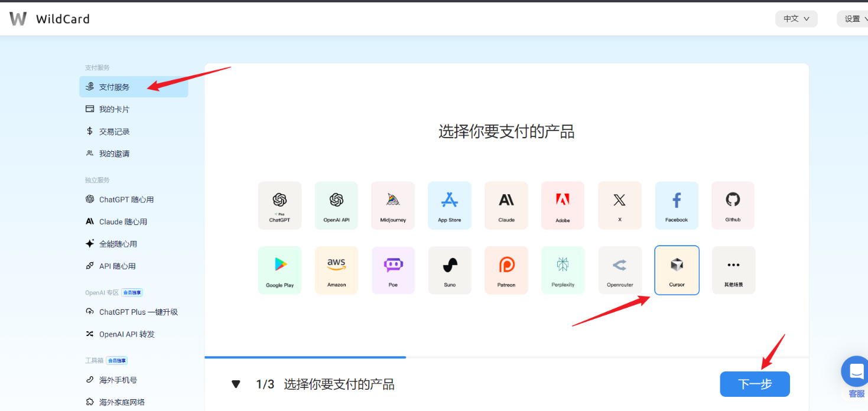
Task: Select the Claude product tile
Action: (506, 205)
